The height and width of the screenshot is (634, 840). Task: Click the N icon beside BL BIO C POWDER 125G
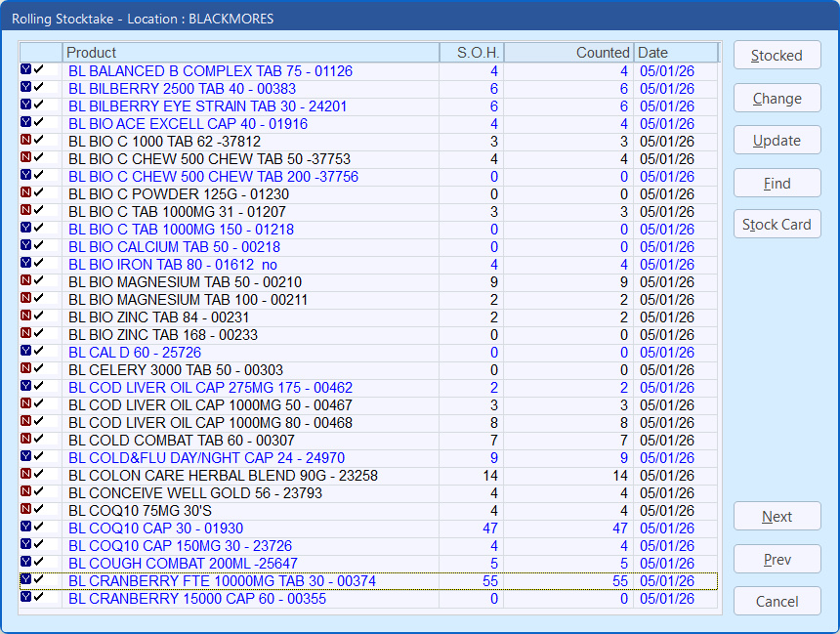click(x=25, y=194)
